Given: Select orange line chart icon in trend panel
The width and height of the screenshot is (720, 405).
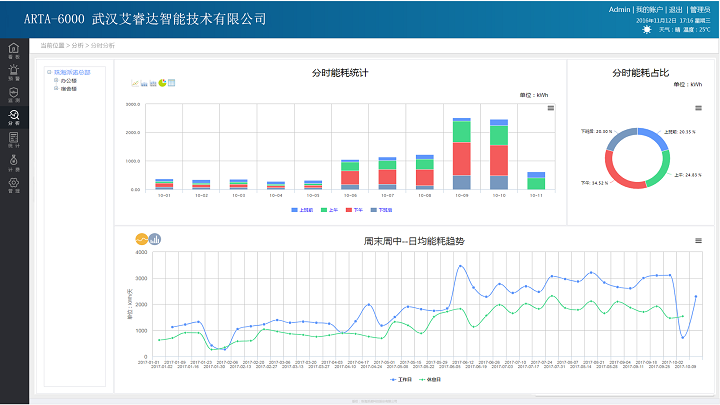Looking at the screenshot, I should coord(141,239).
